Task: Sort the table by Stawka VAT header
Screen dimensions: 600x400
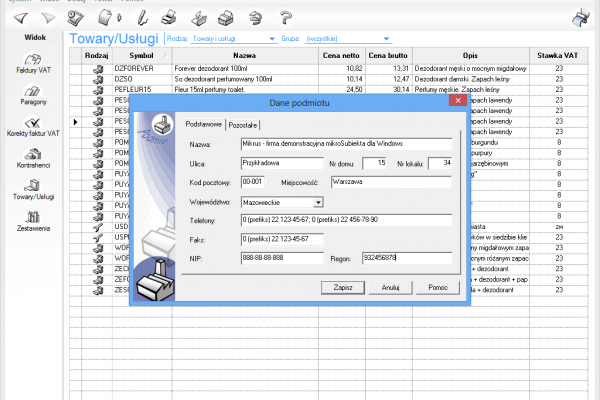Action: pos(560,54)
